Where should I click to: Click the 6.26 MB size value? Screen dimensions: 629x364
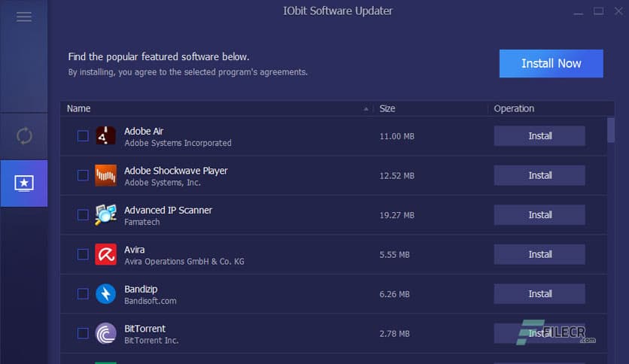[x=394, y=294]
